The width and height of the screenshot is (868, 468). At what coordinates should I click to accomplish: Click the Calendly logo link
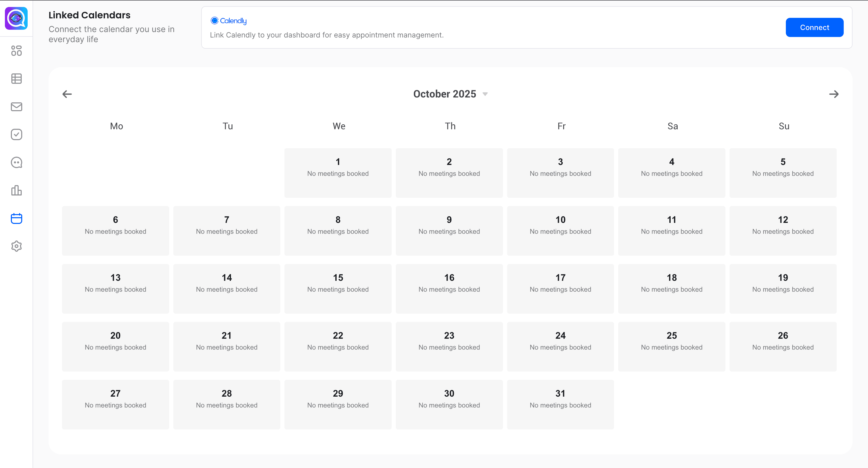(228, 21)
